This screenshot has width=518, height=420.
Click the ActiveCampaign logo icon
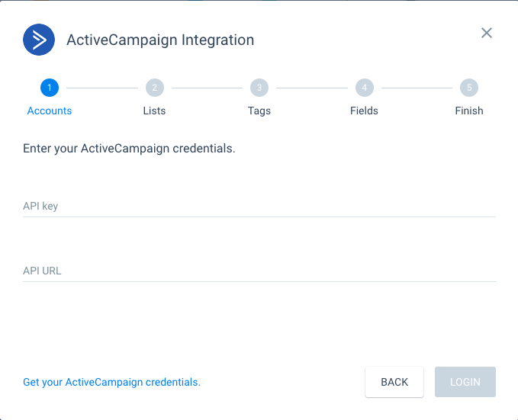click(39, 40)
